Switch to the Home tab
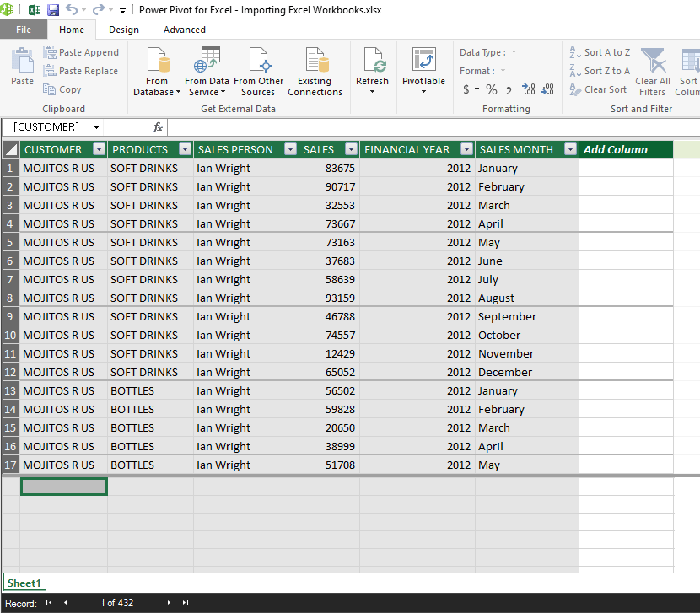The image size is (700, 613). [x=72, y=30]
